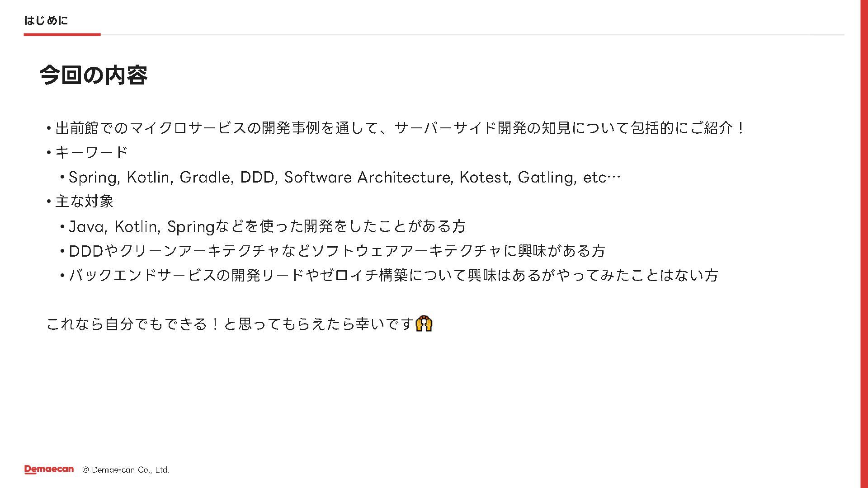
Task: Select the 主な対象 heading text
Action: [85, 202]
